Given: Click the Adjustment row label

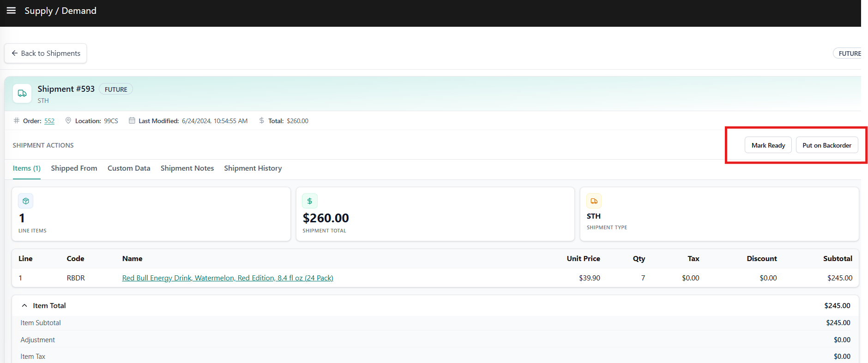Looking at the screenshot, I should click(37, 340).
